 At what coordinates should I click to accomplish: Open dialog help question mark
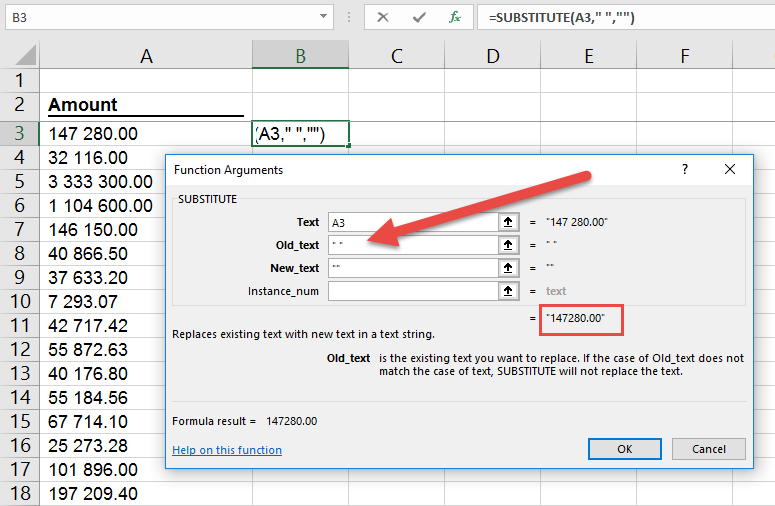pyautogui.click(x=686, y=170)
